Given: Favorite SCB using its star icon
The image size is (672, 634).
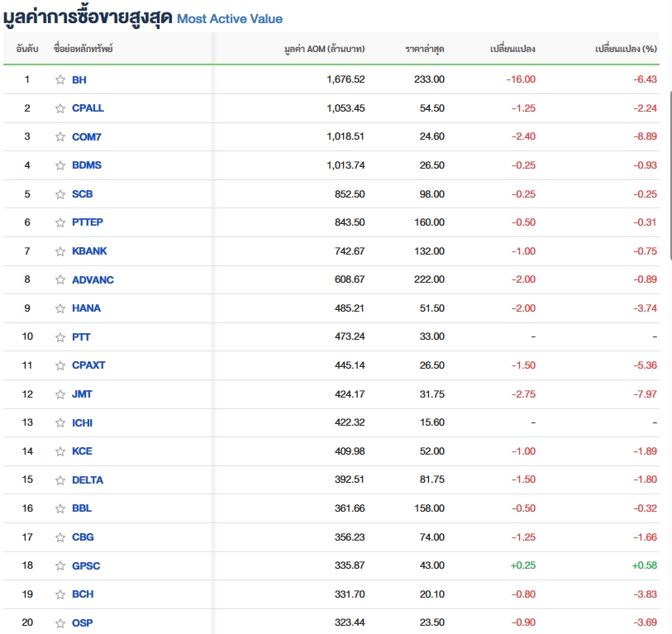Looking at the screenshot, I should click(60, 194).
